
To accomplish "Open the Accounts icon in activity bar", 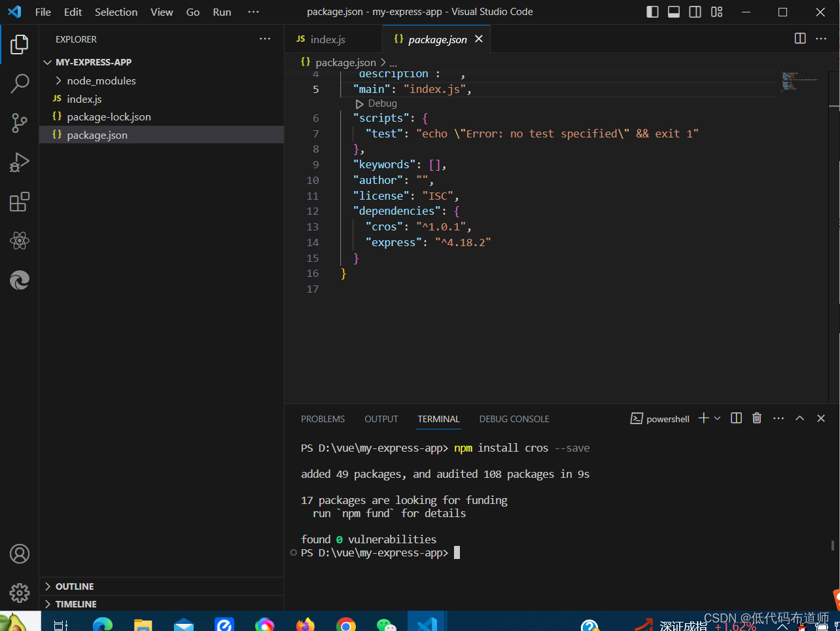I will [x=20, y=554].
